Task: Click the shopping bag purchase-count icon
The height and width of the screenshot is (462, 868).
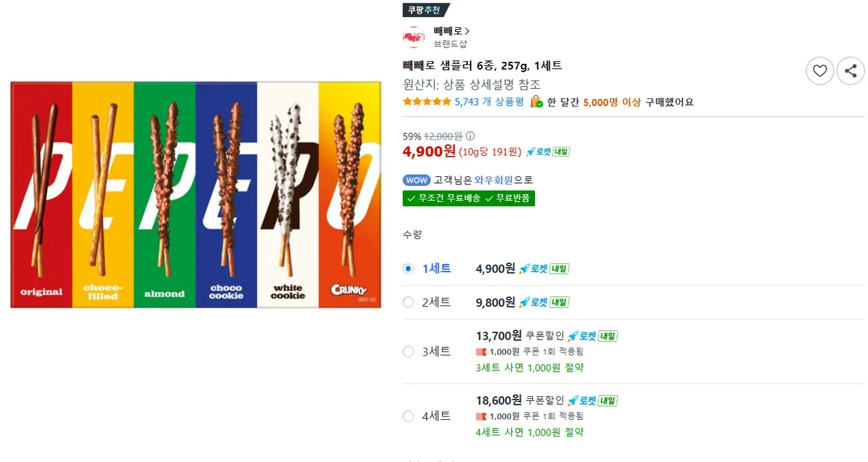Action: click(536, 102)
